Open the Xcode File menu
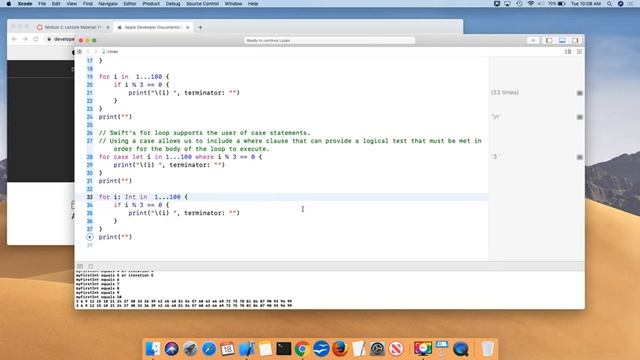The width and height of the screenshot is (640, 360). point(42,4)
